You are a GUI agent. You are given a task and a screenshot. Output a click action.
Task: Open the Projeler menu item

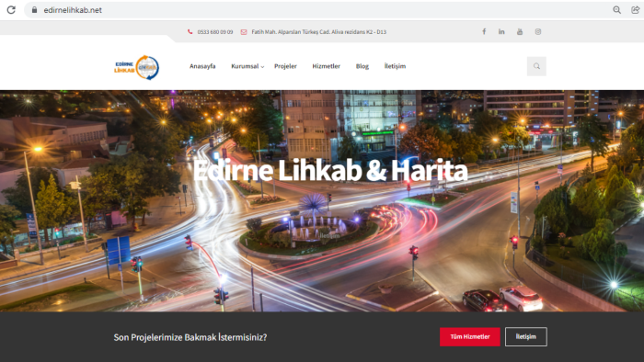click(x=285, y=66)
